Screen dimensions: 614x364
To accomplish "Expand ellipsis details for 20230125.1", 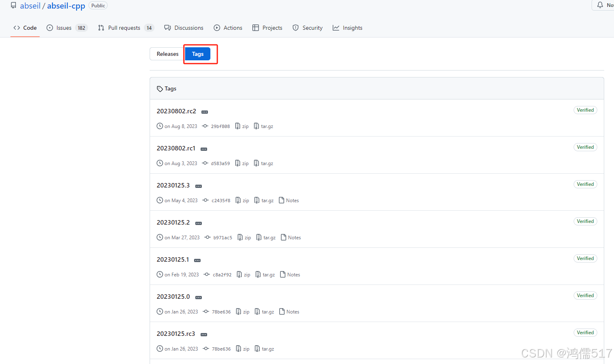I will coord(197,260).
